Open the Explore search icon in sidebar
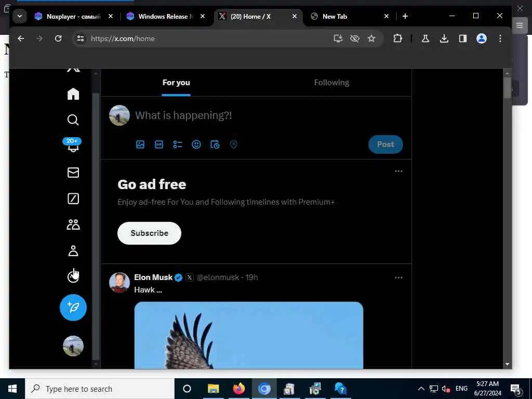 [73, 120]
